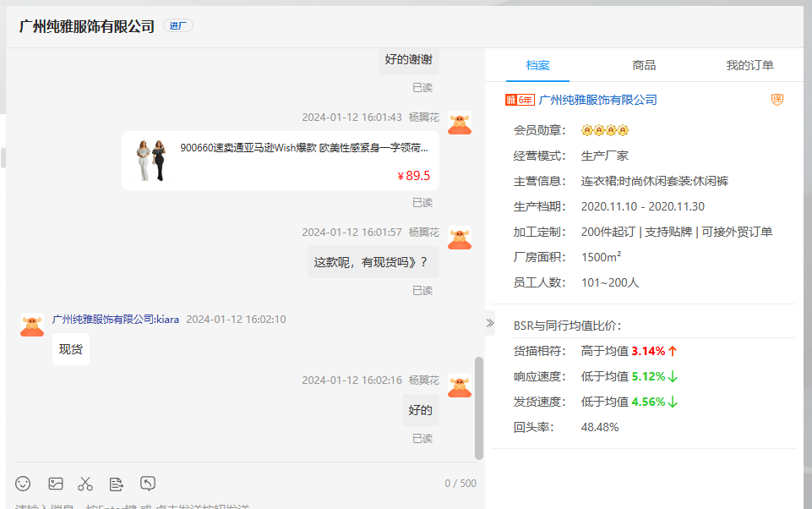Click the scissors screenshot icon
Screen dimensions: 812x509
click(x=85, y=484)
